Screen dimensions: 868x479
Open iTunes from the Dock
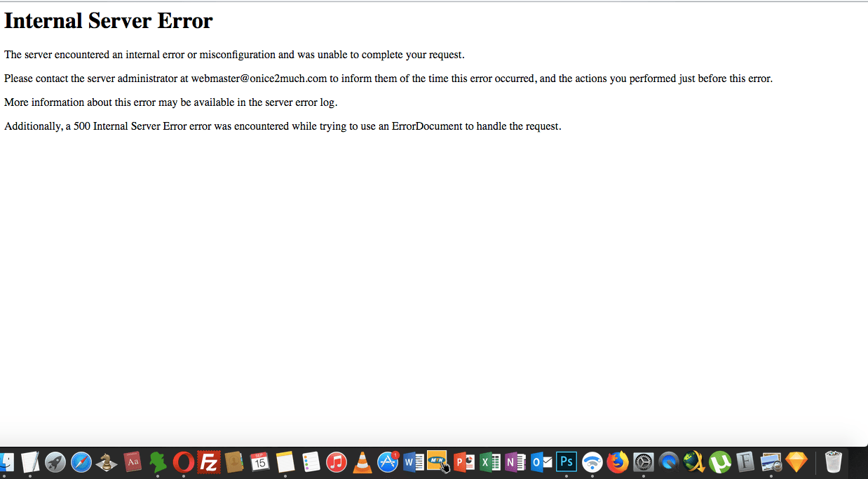(335, 462)
